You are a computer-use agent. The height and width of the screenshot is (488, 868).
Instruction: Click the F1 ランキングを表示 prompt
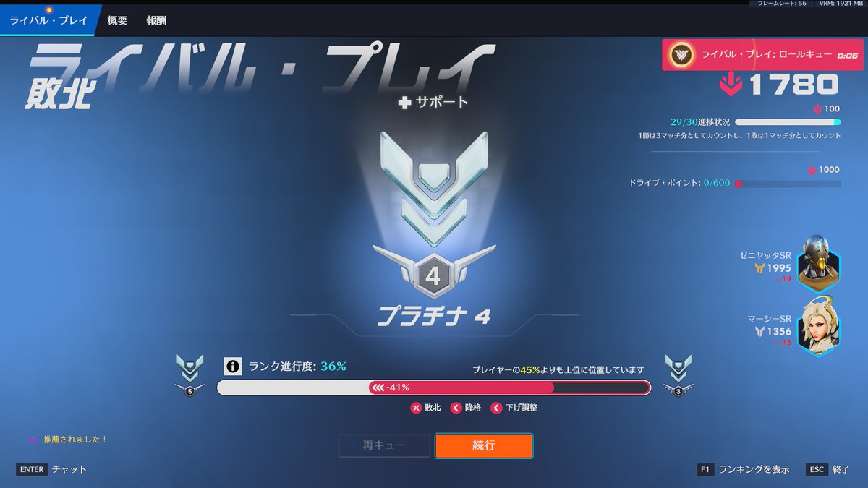coord(744,469)
